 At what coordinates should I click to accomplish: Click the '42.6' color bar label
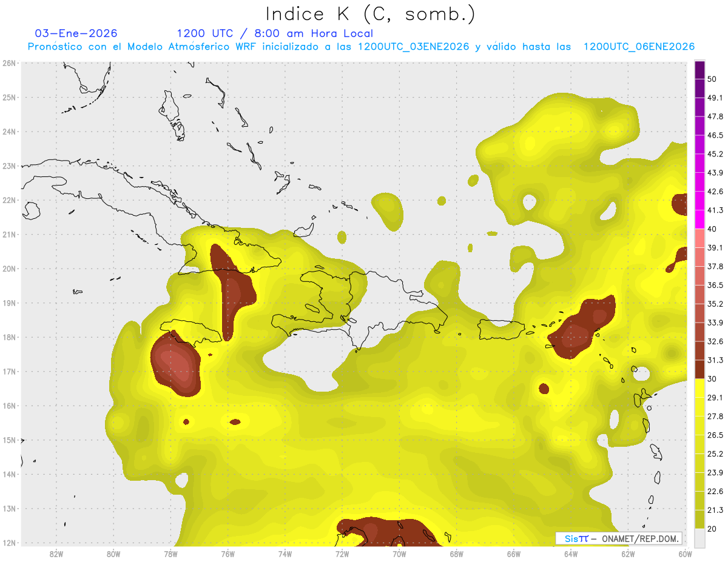pos(715,192)
